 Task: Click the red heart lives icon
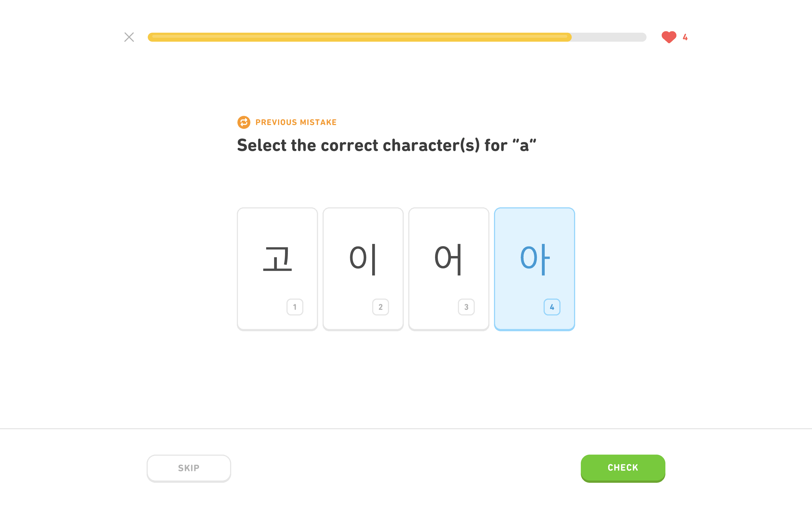pos(669,37)
